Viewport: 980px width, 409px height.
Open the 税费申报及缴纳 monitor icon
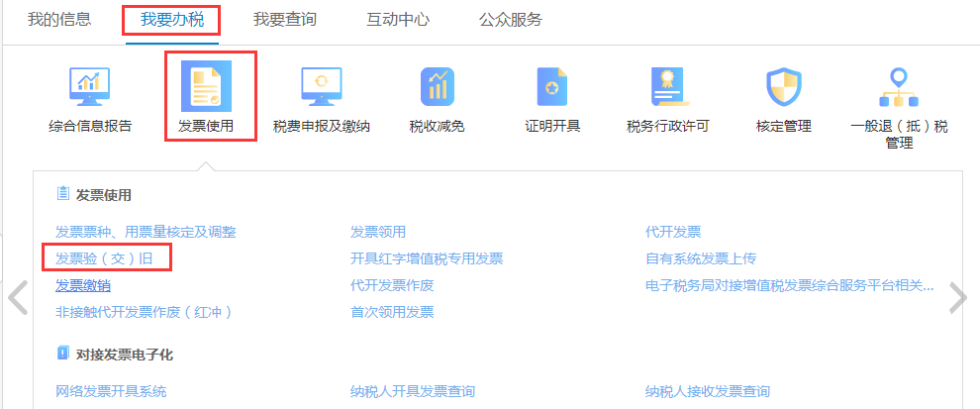pyautogui.click(x=322, y=86)
